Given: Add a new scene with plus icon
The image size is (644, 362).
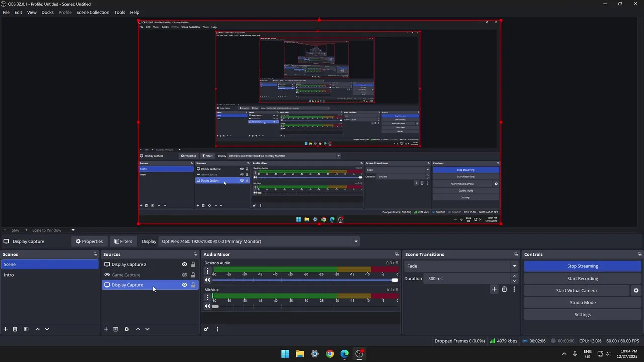Looking at the screenshot, I should point(6,329).
